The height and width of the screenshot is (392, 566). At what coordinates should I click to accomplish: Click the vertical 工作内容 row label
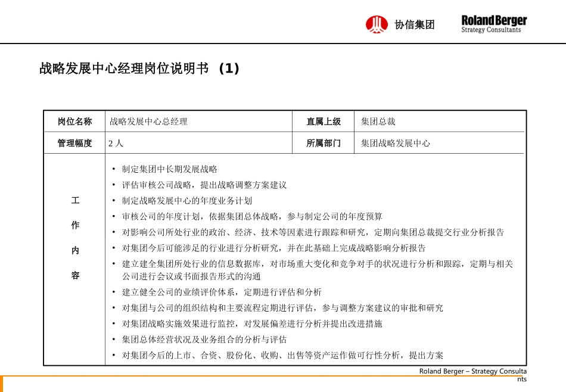click(75, 238)
